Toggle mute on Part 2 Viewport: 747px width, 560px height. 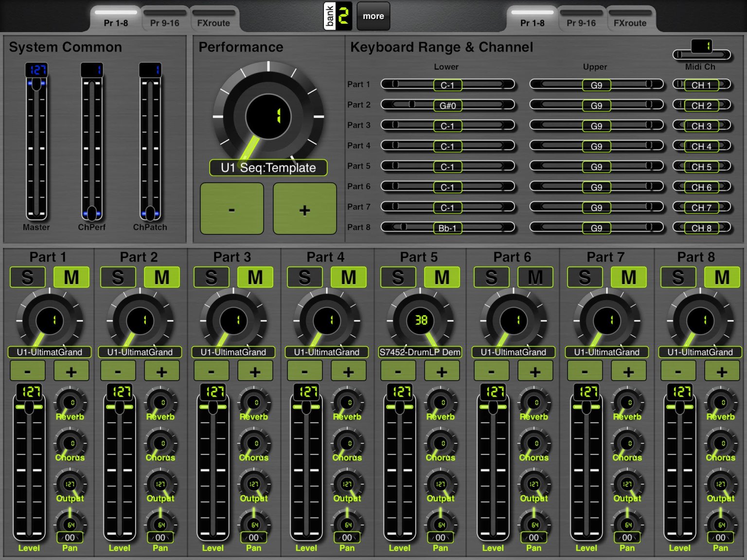tap(162, 277)
